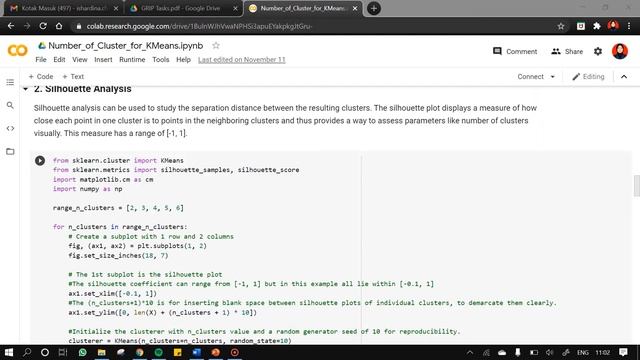Open Task View on the taskbar
Screen dimensions: 640x360
(x=62, y=352)
